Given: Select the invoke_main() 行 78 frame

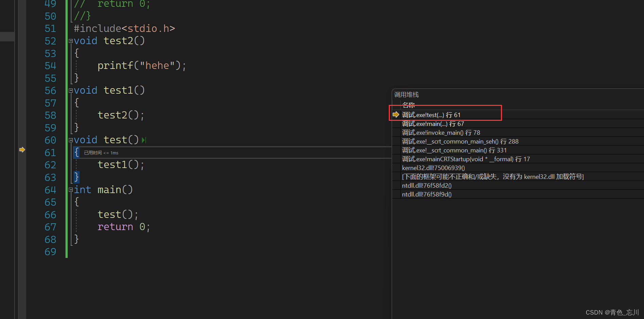Looking at the screenshot, I should [441, 133].
